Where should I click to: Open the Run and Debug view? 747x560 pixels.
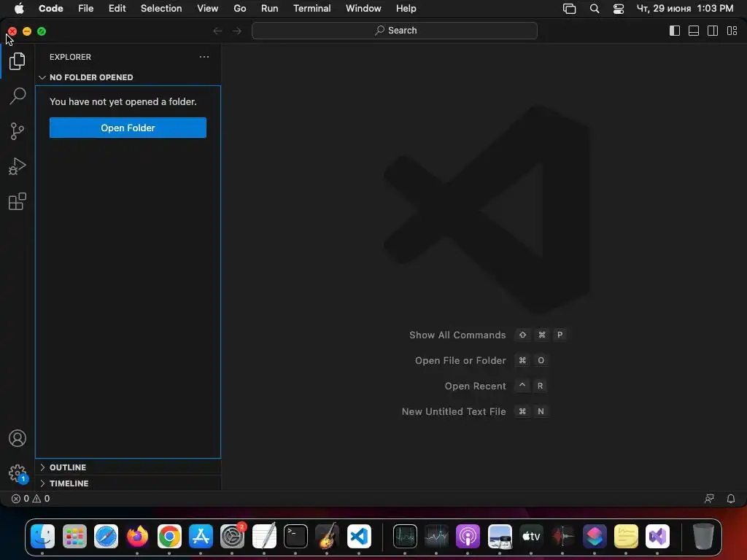[x=18, y=166]
